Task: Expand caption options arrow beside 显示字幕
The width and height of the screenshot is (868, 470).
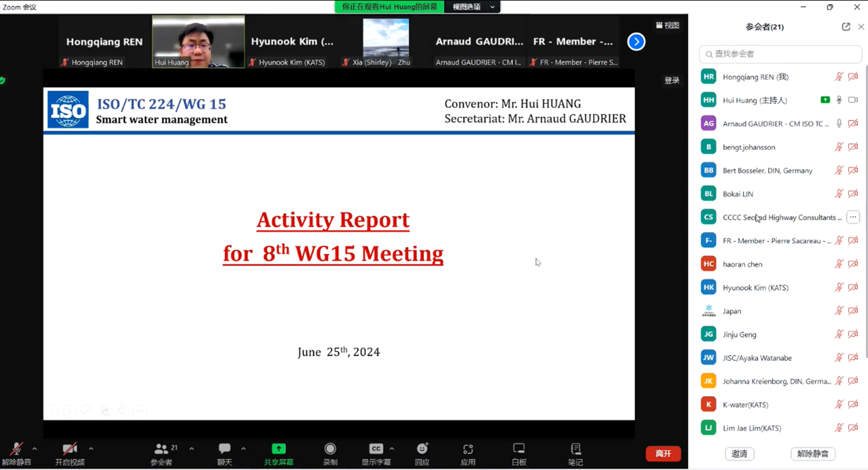Action: [392, 449]
